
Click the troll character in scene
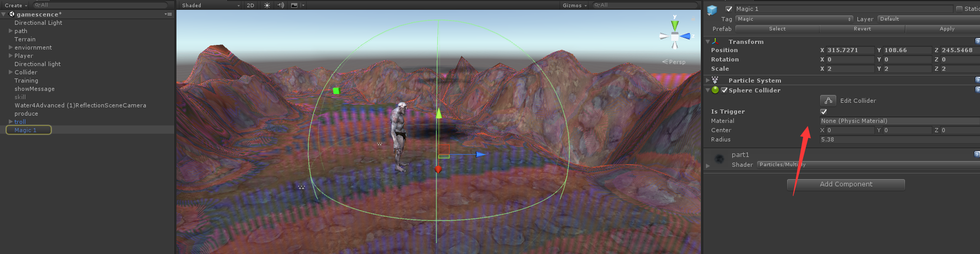[x=399, y=136]
